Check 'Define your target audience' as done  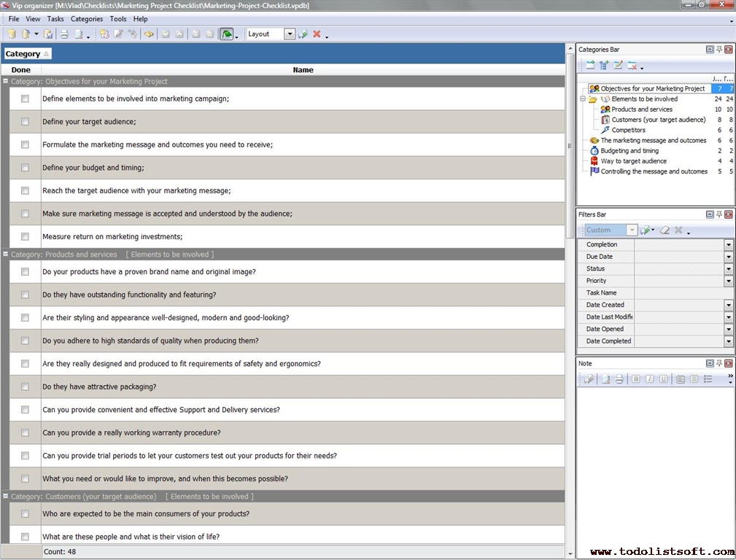point(25,122)
